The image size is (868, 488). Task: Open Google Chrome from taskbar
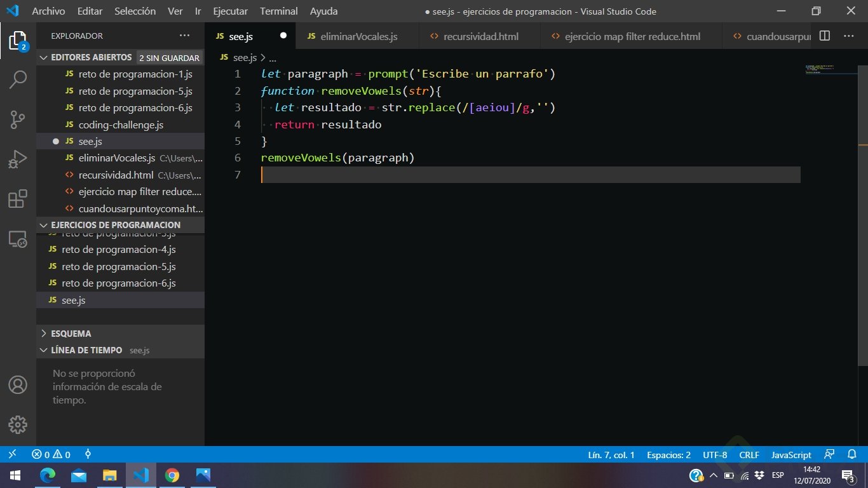click(x=172, y=475)
